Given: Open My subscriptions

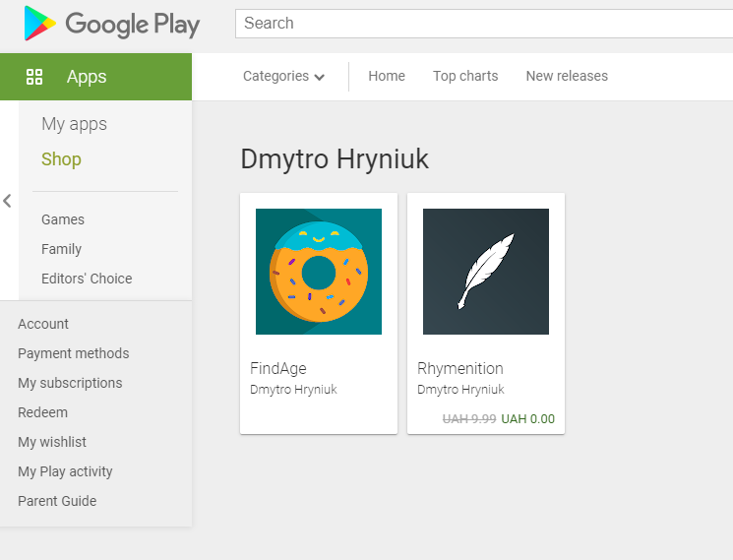Looking at the screenshot, I should tap(70, 383).
